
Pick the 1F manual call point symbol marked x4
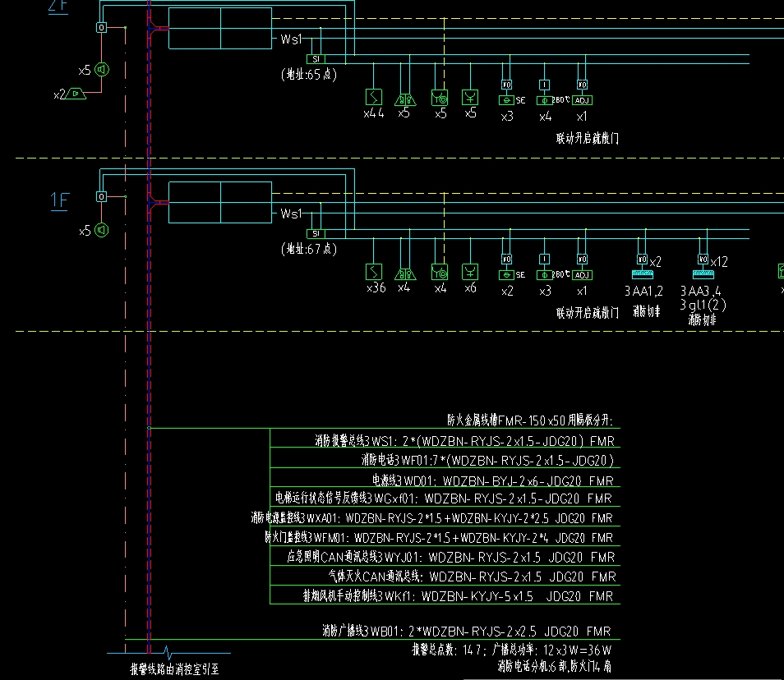point(440,273)
